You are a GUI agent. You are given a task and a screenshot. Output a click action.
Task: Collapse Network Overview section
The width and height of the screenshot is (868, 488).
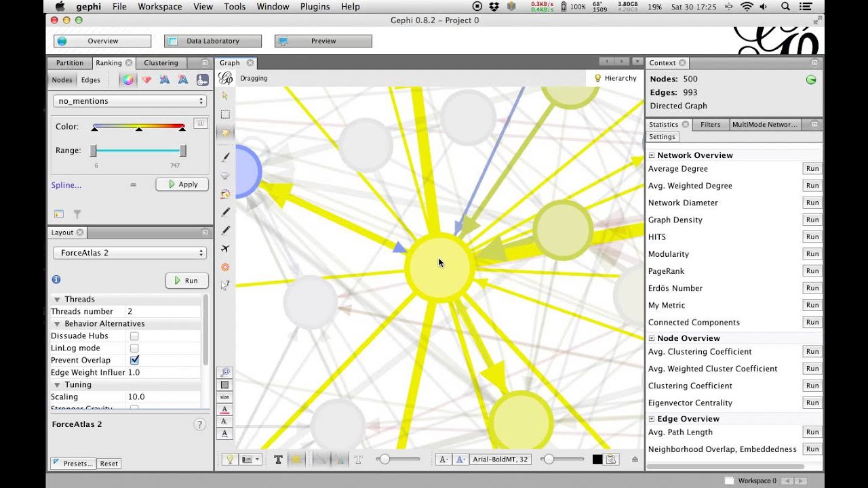point(652,155)
